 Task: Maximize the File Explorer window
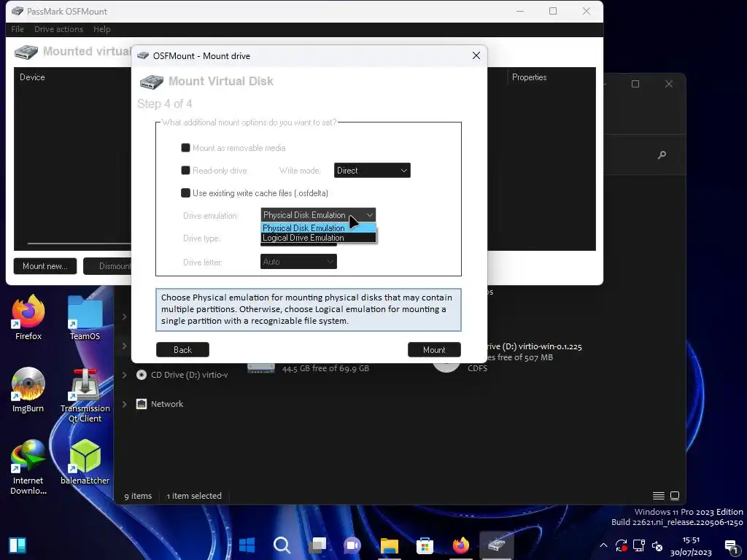[635, 84]
